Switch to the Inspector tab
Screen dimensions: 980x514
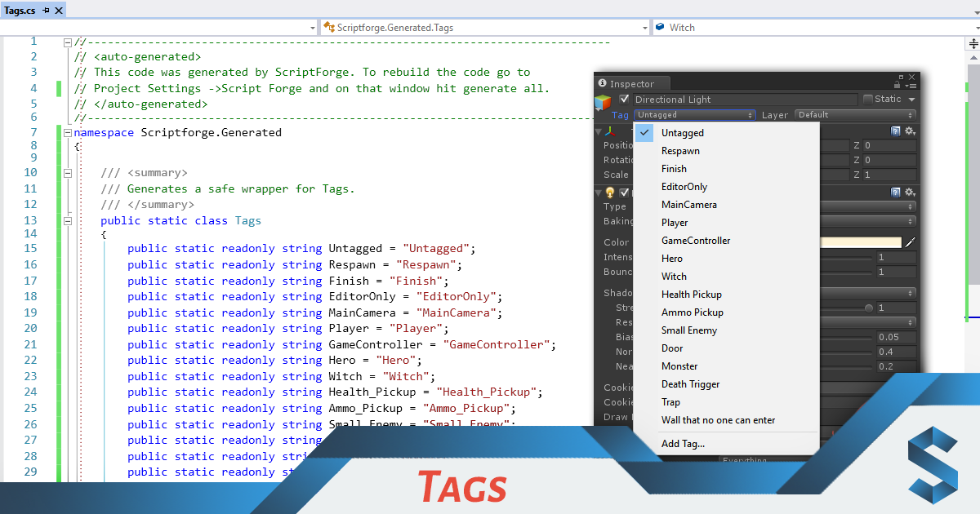tap(631, 83)
